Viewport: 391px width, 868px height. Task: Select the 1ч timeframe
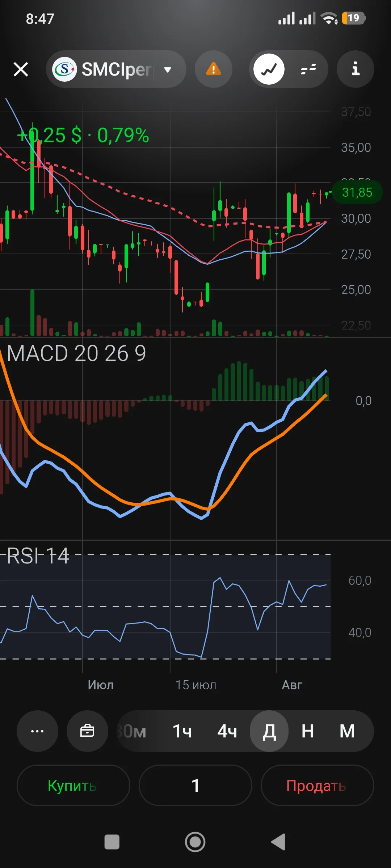(182, 731)
